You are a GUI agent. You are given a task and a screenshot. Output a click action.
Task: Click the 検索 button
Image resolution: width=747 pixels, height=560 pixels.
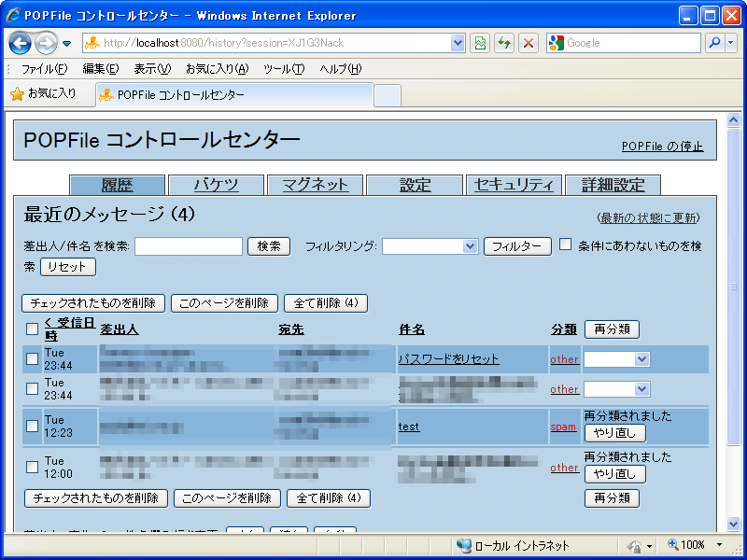[269, 246]
